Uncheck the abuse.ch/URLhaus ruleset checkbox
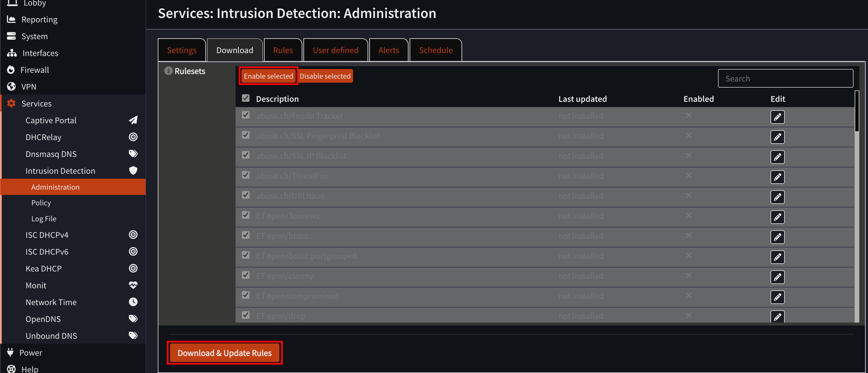 pyautogui.click(x=246, y=195)
